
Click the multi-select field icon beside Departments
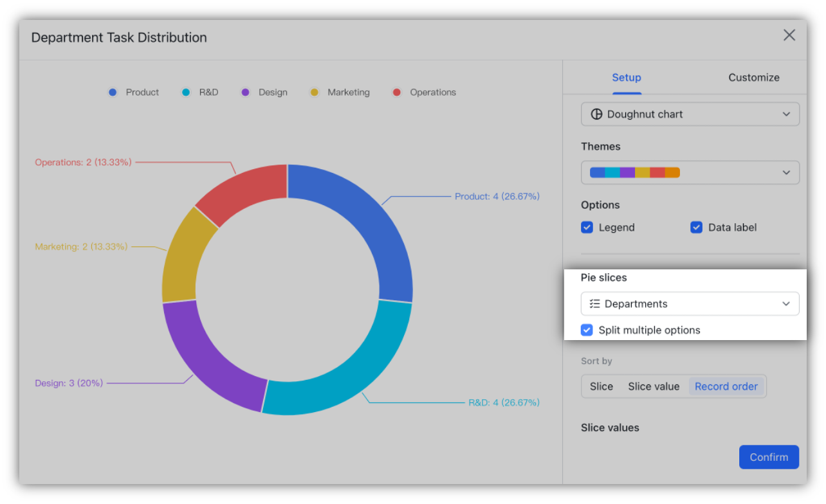click(x=595, y=304)
